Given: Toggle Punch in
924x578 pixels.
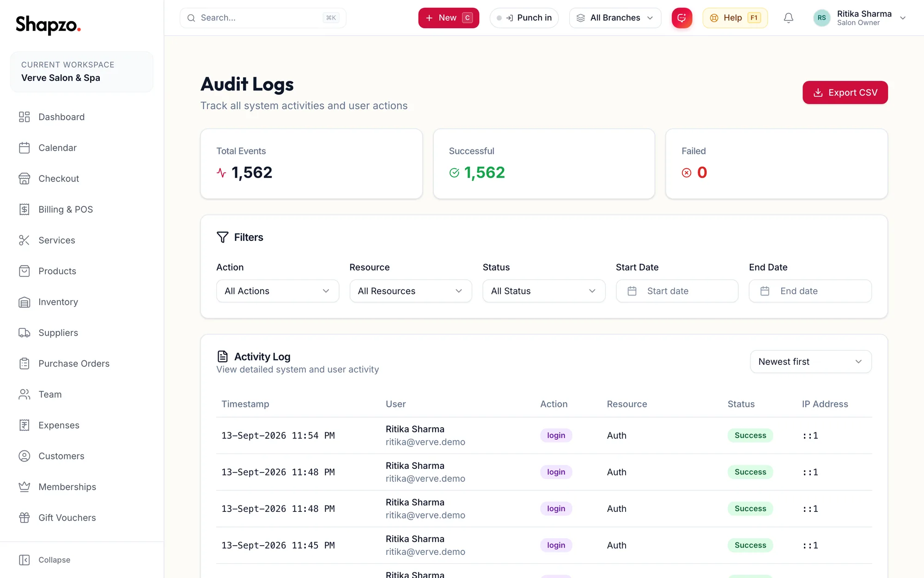Looking at the screenshot, I should point(524,18).
